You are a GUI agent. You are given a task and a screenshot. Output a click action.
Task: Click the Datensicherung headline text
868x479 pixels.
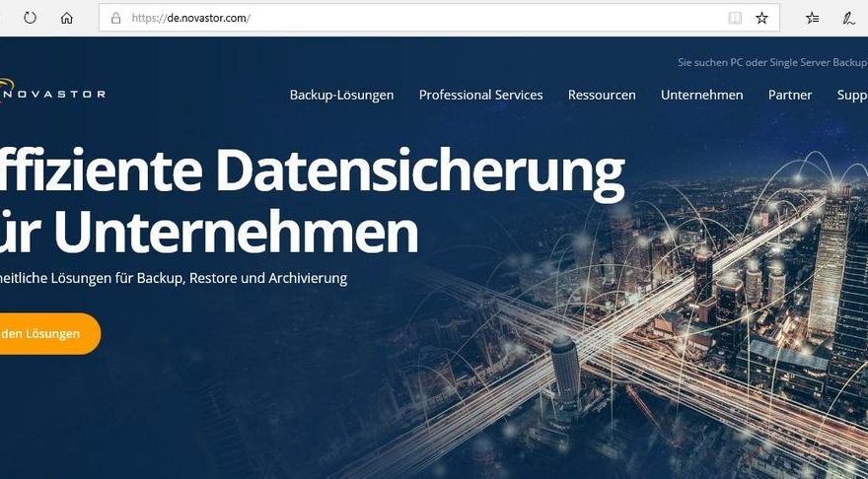(419, 172)
